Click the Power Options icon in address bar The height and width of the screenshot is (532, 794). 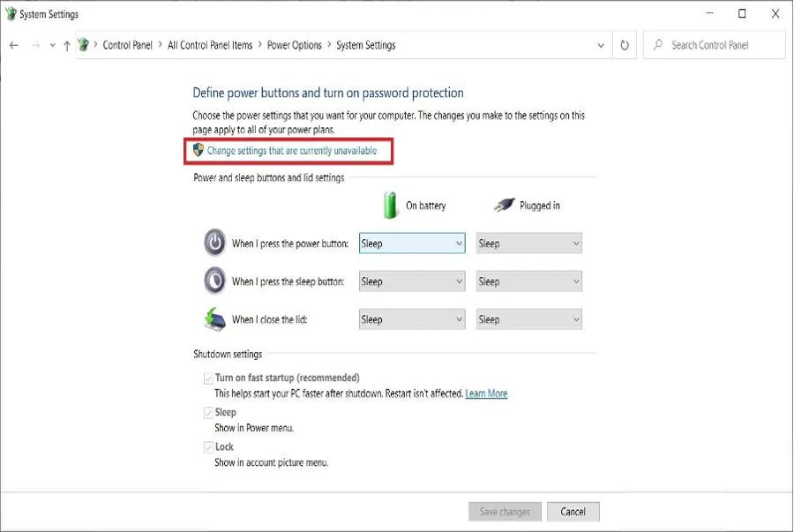[x=84, y=44]
